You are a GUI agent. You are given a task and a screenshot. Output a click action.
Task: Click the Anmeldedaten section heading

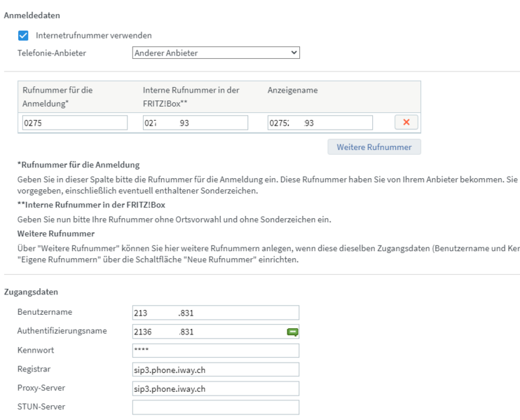[32, 15]
